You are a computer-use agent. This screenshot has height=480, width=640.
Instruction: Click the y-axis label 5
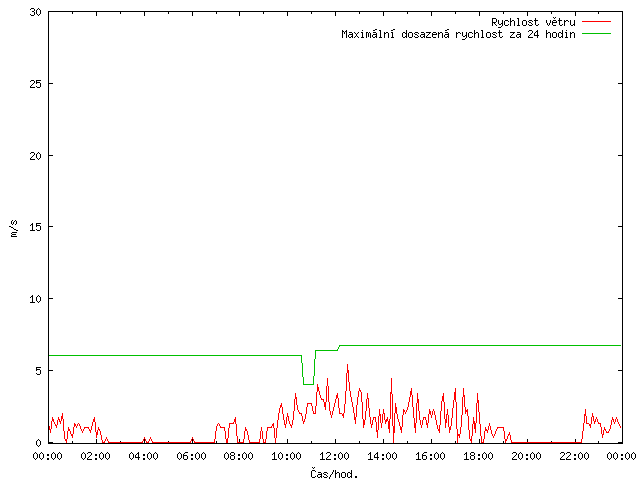[39, 371]
